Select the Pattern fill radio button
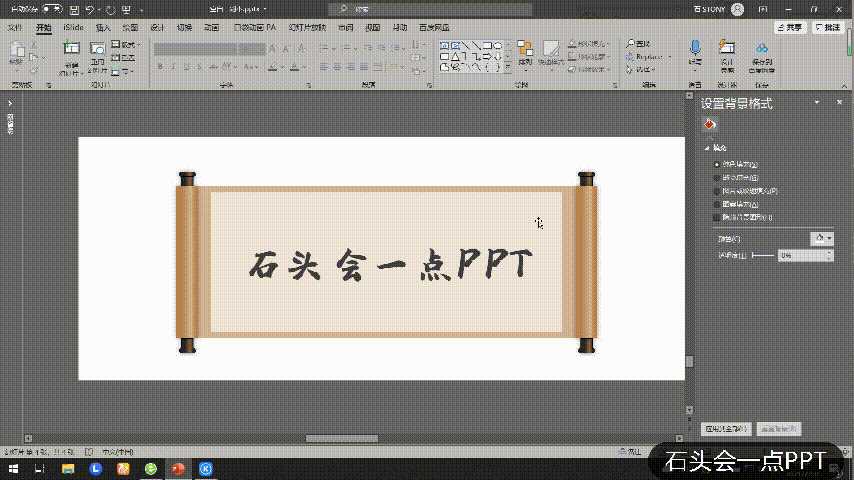The image size is (854, 480). click(x=717, y=204)
